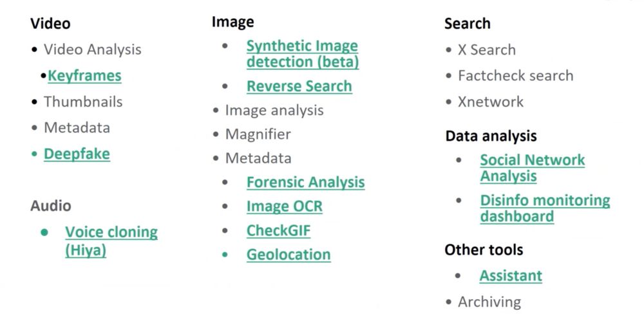Select the Video Analysis item
This screenshot has width=644, height=319.
pyautogui.click(x=92, y=50)
